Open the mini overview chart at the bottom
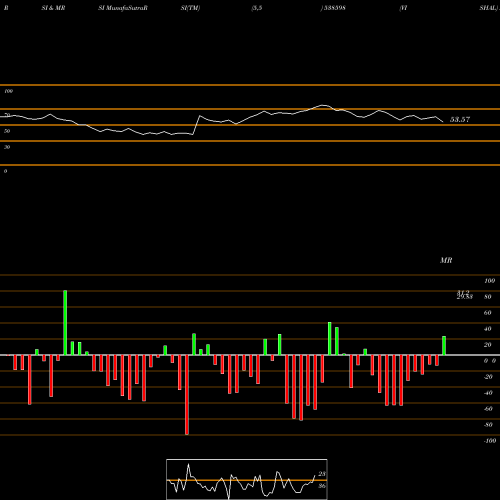Viewport: 500px width, 500px height. pos(247,479)
